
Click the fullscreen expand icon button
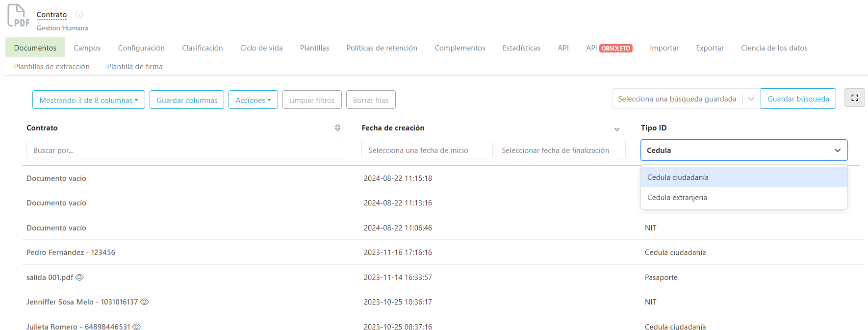(x=854, y=98)
